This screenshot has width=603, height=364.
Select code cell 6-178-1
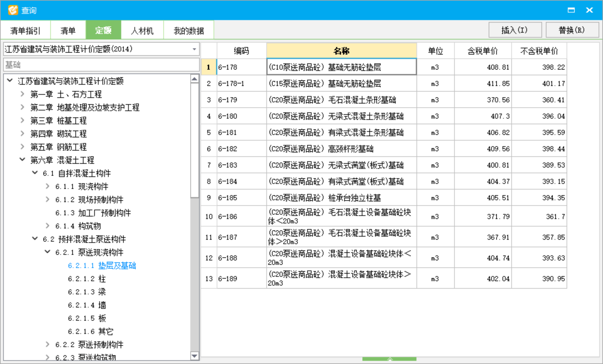pyautogui.click(x=242, y=83)
